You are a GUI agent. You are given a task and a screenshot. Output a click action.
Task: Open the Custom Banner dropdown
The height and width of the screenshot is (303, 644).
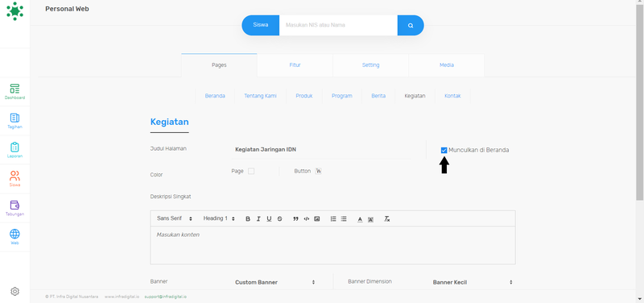(275, 282)
